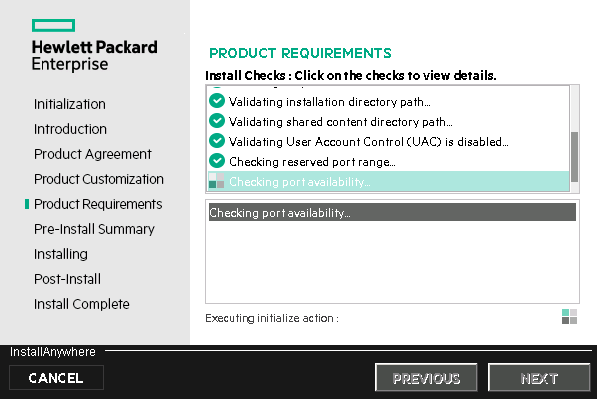Click the Hewlett Packard Enterprise green logo
Viewport: 597px width, 399px height.
pyautogui.click(x=53, y=26)
